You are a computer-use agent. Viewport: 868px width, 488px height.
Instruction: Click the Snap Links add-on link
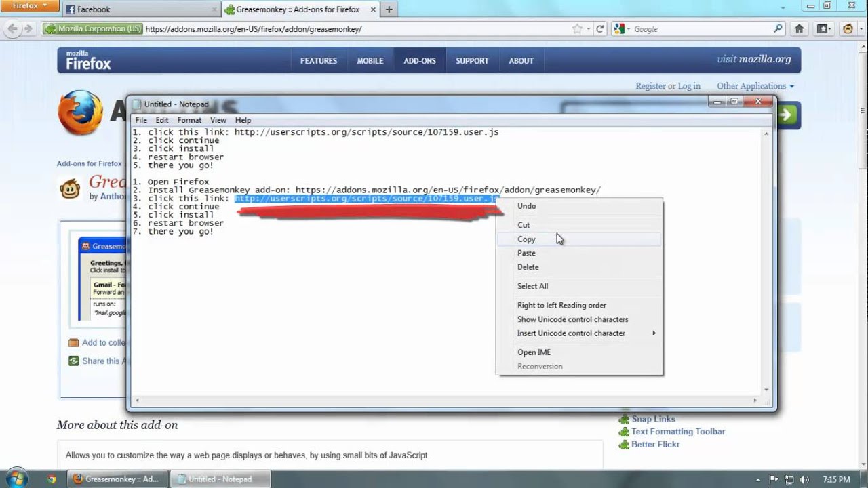pos(653,419)
